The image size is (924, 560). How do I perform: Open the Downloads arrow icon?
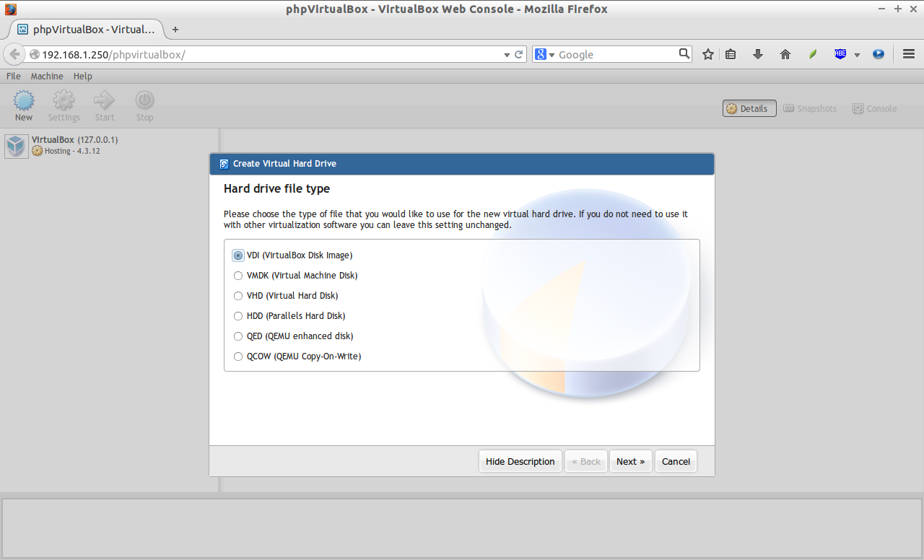[758, 54]
